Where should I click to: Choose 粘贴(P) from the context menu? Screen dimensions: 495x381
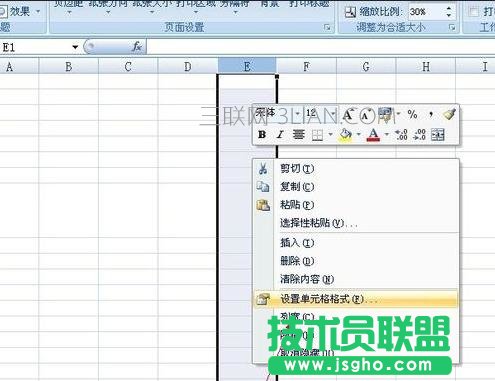(356, 205)
